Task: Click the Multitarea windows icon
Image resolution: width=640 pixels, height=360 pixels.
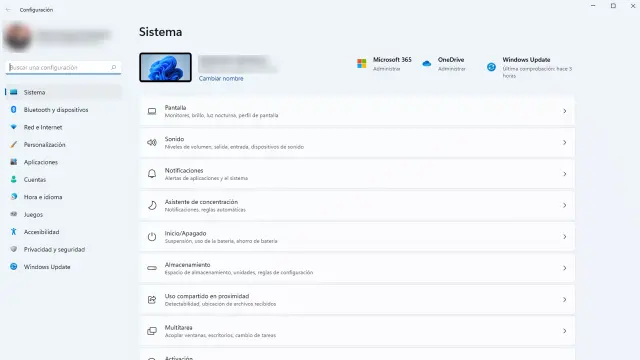Action: 152,331
